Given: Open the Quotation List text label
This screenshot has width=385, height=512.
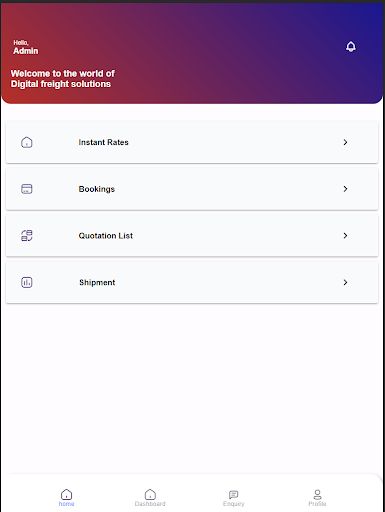Looking at the screenshot, I should 106,236.
